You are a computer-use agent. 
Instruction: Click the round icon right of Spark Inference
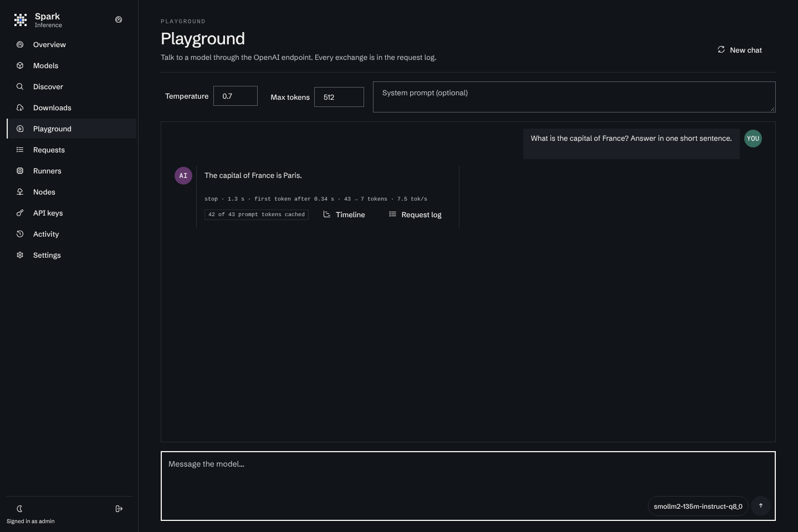(119, 19)
